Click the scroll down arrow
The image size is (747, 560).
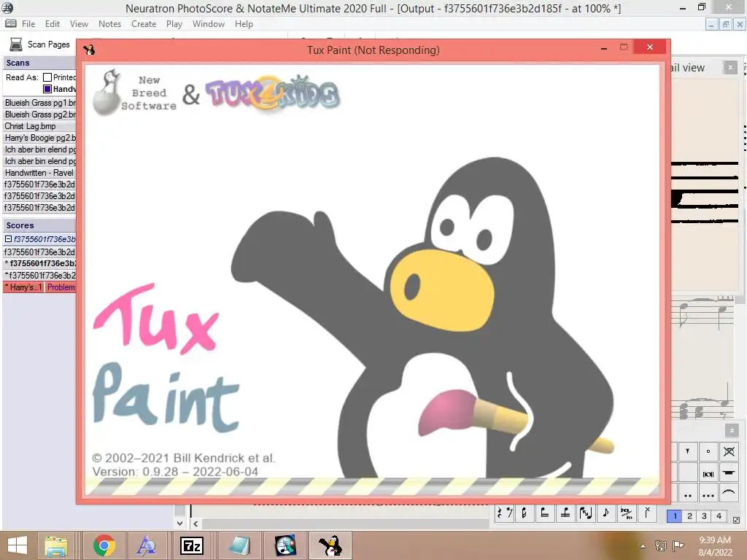tap(179, 524)
